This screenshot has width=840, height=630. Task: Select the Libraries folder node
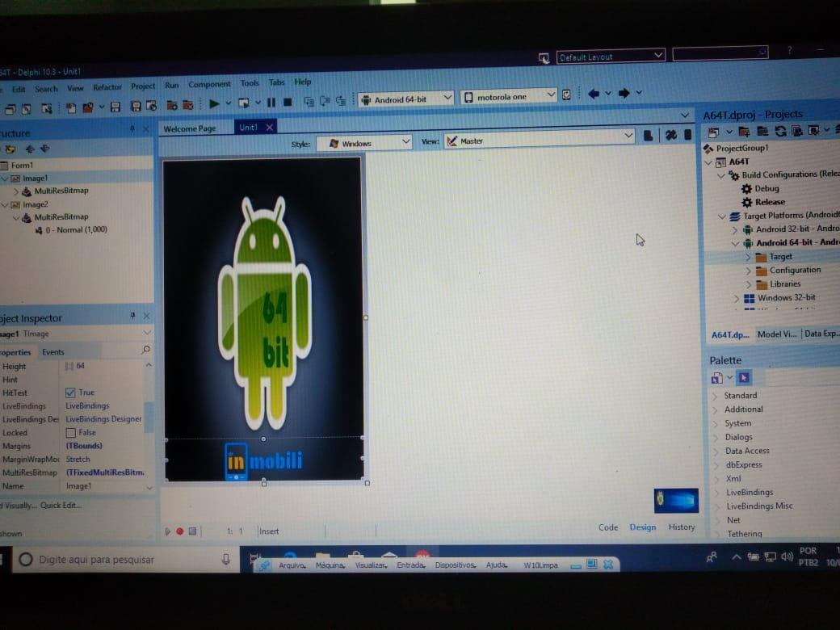pyautogui.click(x=785, y=284)
